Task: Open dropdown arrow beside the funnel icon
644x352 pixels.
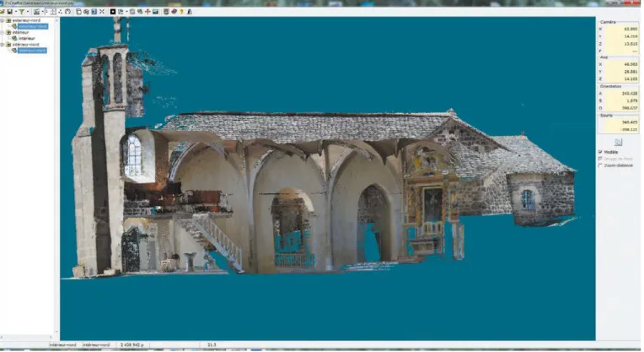Action: [28, 12]
